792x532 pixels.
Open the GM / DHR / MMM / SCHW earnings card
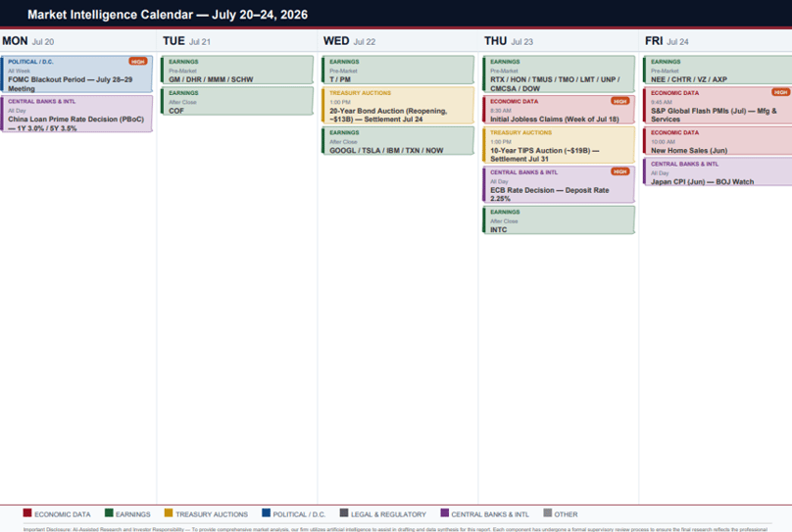click(x=237, y=70)
